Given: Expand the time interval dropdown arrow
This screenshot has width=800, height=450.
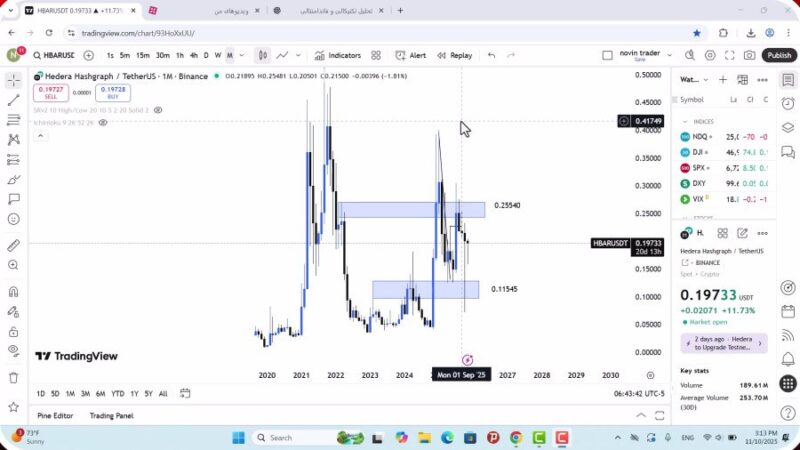Looking at the screenshot, I should 241,55.
